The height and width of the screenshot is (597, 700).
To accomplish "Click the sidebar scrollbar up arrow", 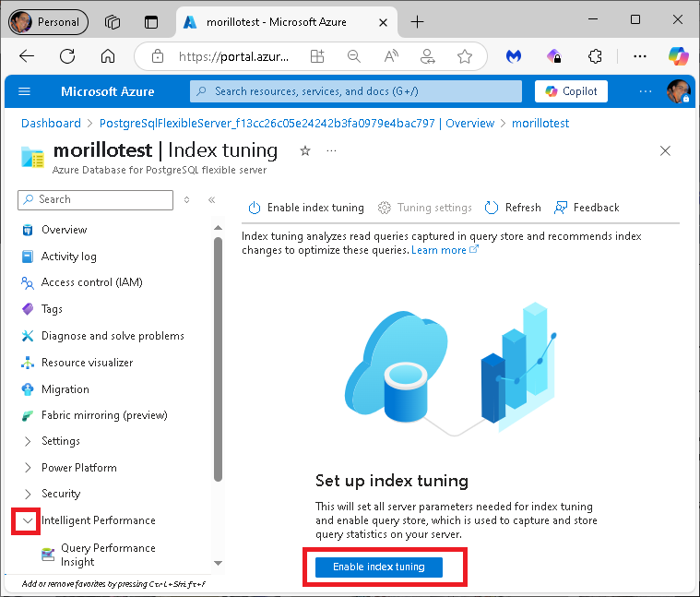I will 218,228.
